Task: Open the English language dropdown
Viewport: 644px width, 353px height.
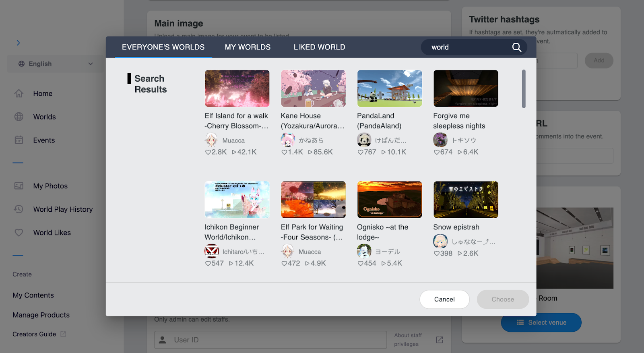Action: point(56,64)
